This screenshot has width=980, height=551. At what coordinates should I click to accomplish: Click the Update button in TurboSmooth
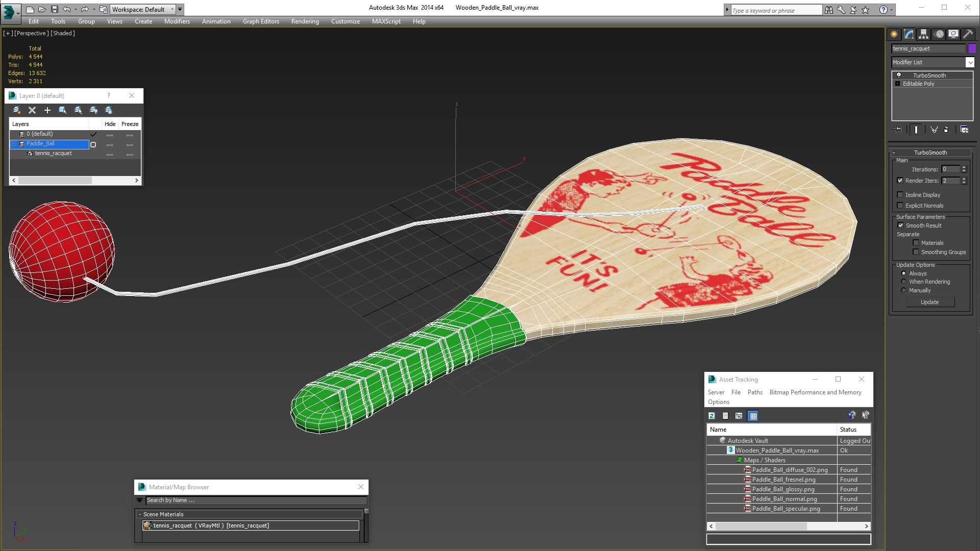click(x=930, y=302)
